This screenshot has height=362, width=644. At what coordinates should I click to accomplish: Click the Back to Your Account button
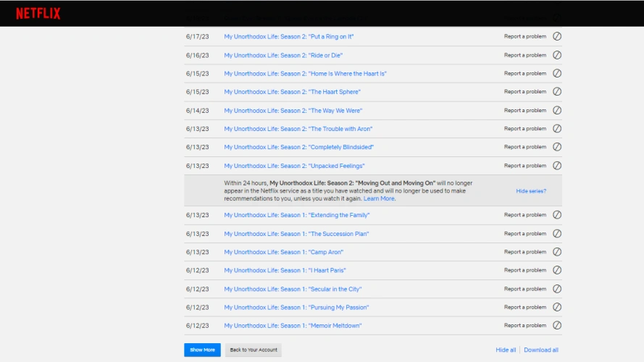click(254, 350)
